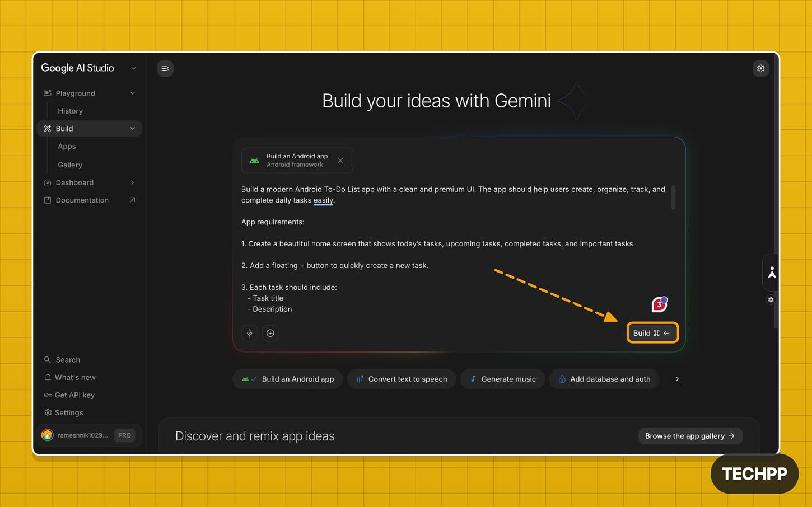Open Documentation external link arrow
Screen dimensions: 812x507
pyautogui.click(x=133, y=200)
